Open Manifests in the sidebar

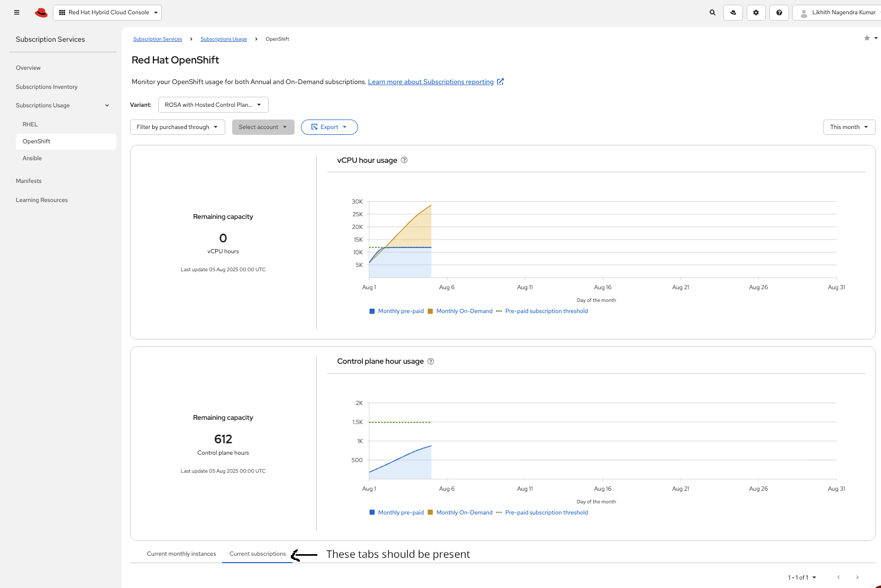[x=29, y=181]
